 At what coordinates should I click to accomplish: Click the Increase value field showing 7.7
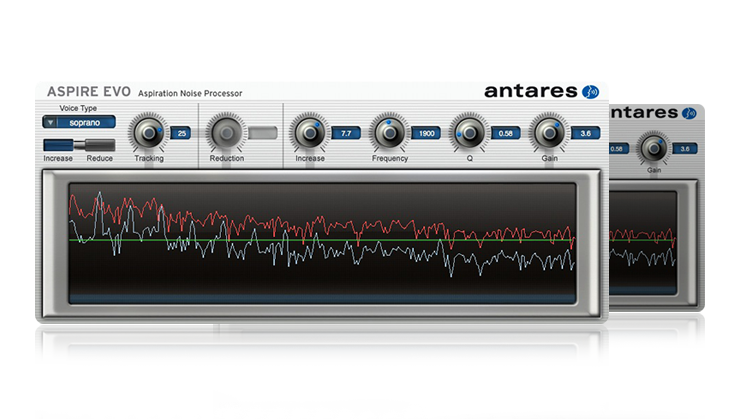coord(346,133)
